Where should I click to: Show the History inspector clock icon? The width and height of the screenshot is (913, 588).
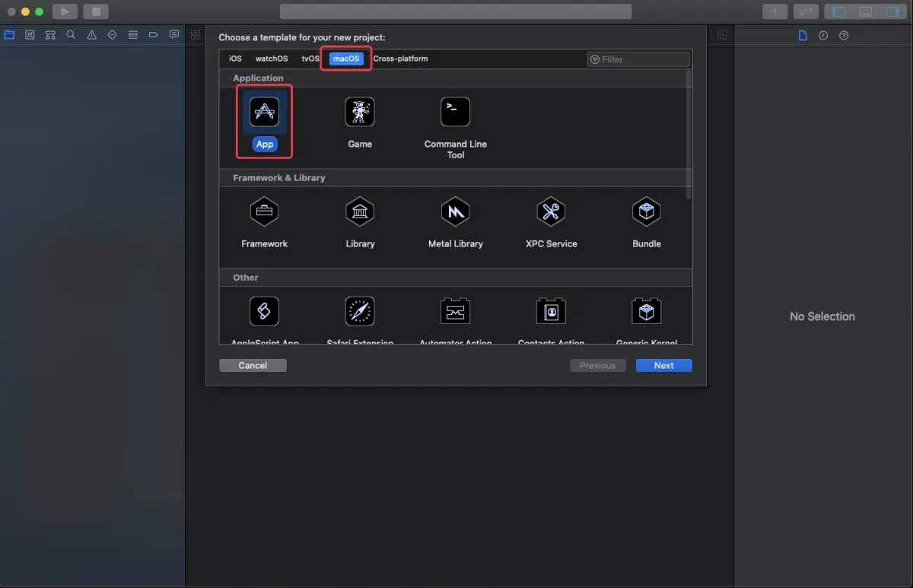pos(823,36)
